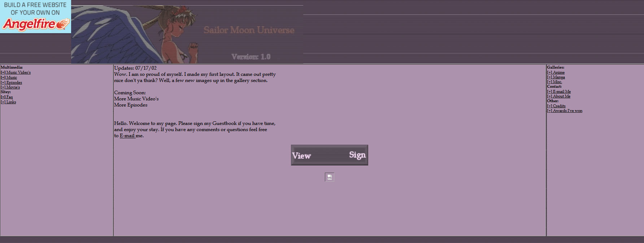Click the Sitey: heading
Viewport: 644px width, 243px height.
6,92
